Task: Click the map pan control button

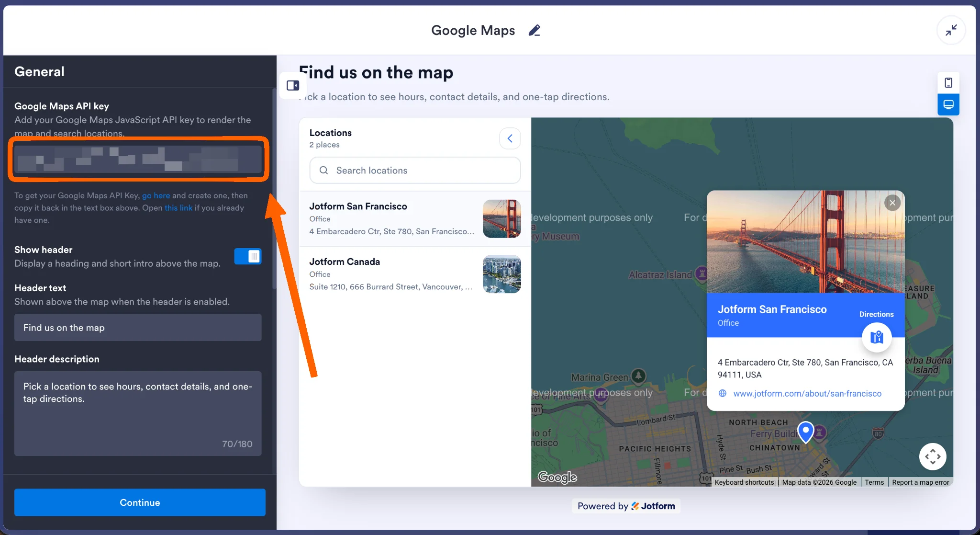Action: click(x=933, y=456)
